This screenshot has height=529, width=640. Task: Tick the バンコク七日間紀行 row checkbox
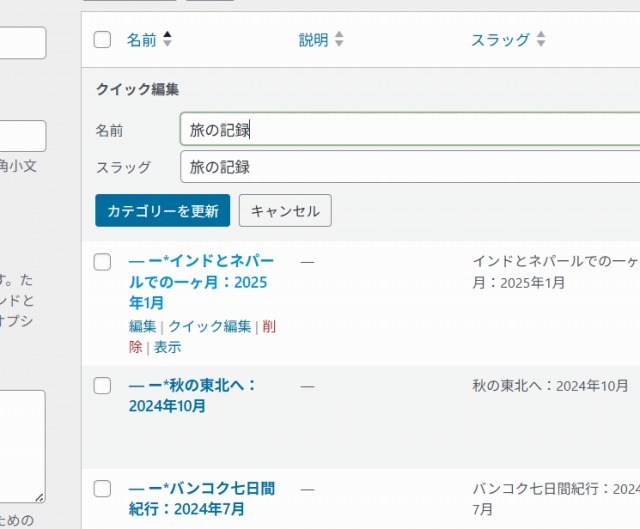pyautogui.click(x=102, y=489)
